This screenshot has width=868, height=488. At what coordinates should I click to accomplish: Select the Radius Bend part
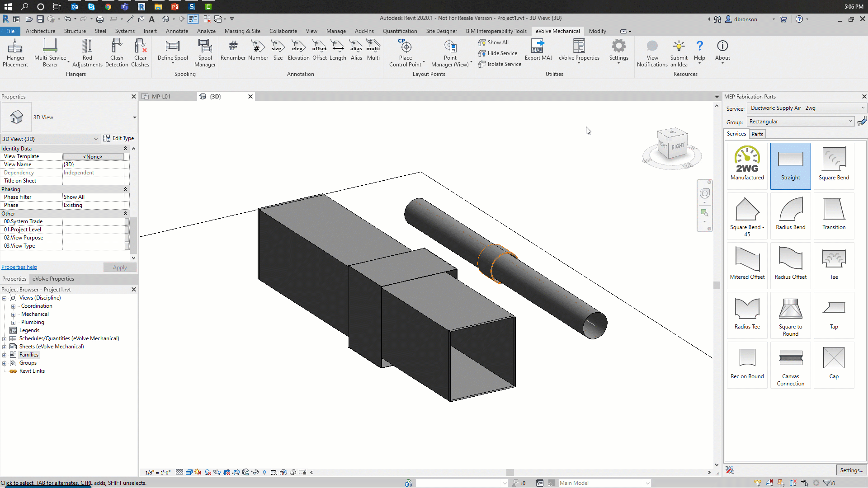790,215
